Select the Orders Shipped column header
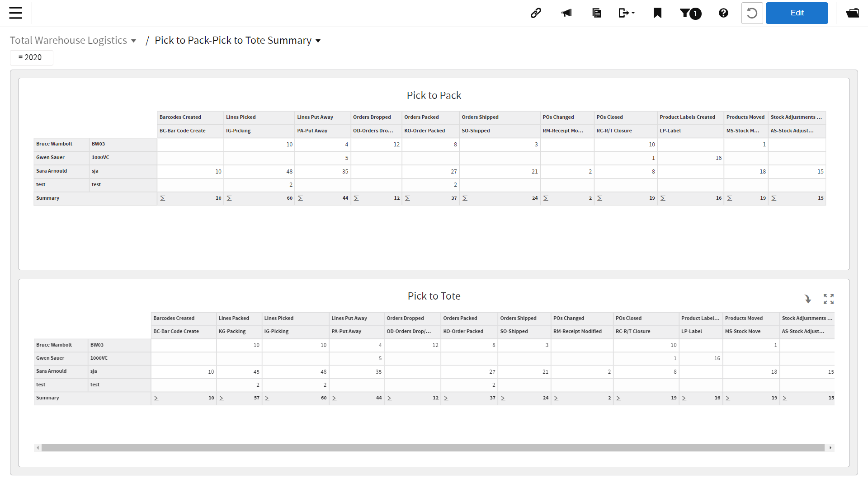868x488 pixels. [480, 117]
